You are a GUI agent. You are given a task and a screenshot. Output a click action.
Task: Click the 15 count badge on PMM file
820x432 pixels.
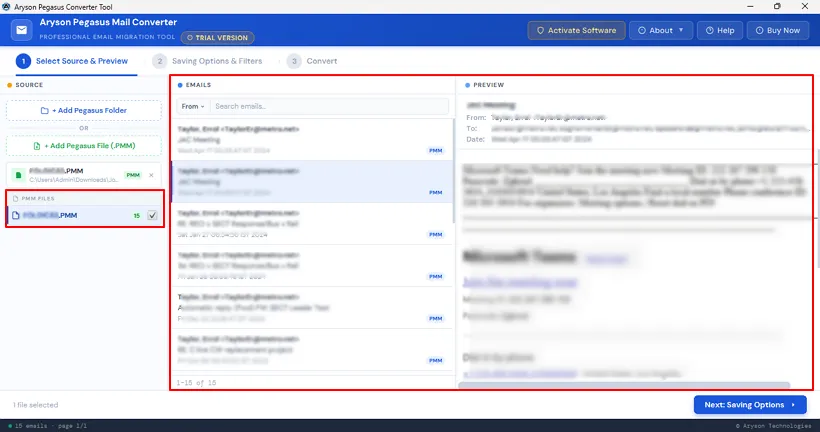click(x=136, y=215)
